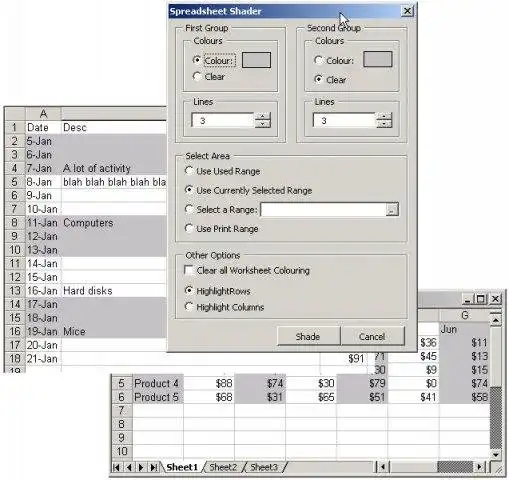Go to previous sheet navigation arrow
This screenshot has width=509, height=480.
[x=128, y=467]
